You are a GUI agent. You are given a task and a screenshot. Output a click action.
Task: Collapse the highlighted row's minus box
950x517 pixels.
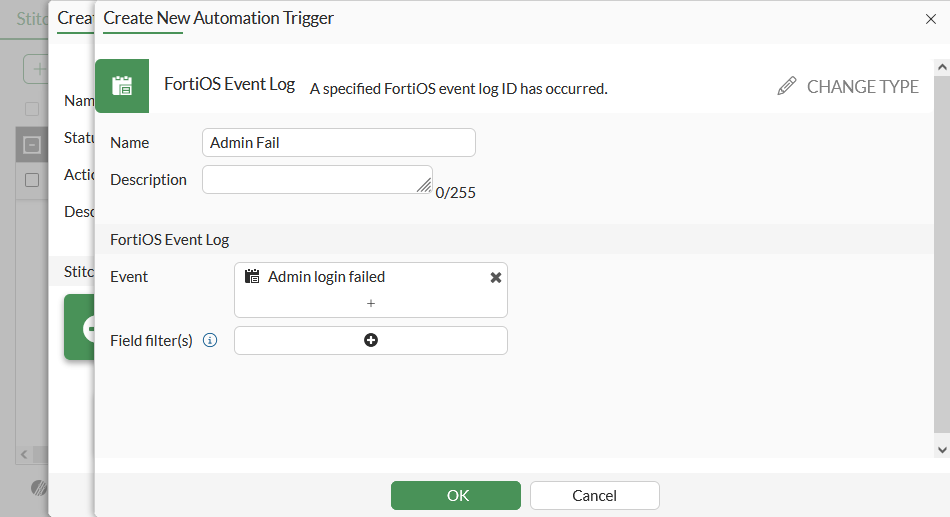(x=32, y=145)
